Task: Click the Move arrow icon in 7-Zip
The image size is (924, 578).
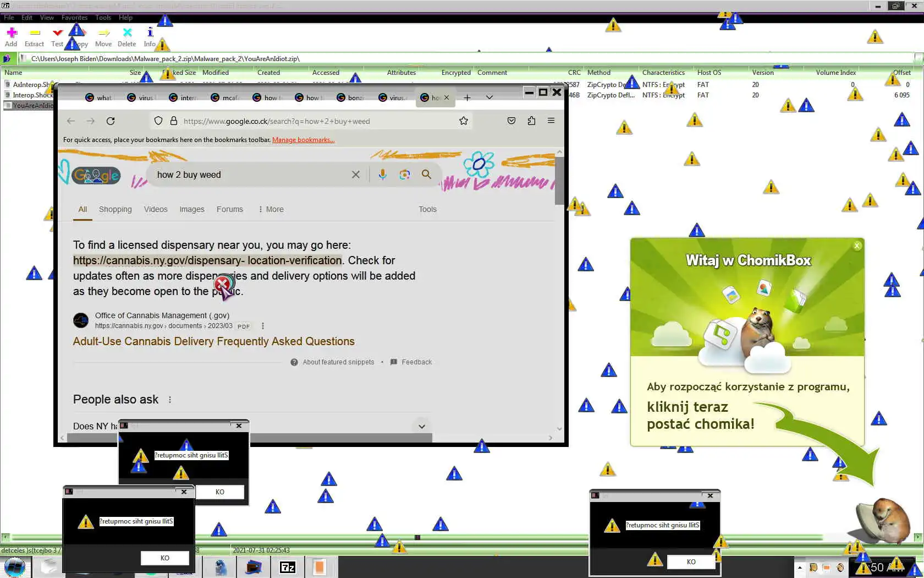Action: (103, 32)
